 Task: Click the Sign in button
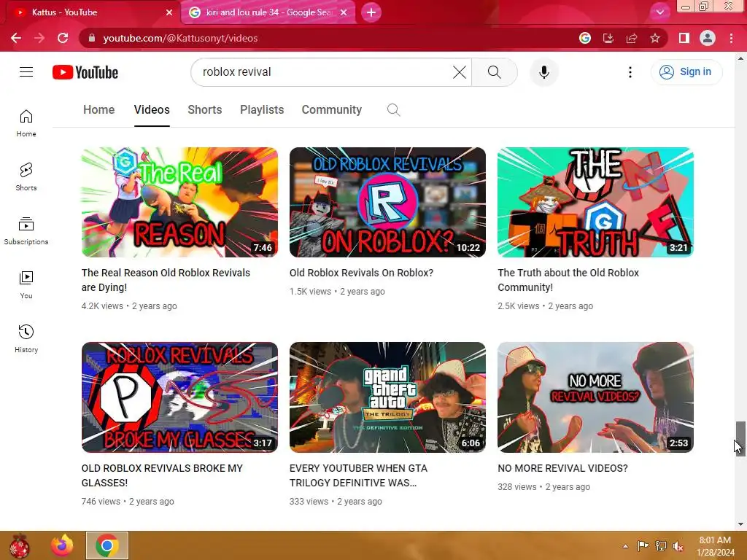pos(686,72)
